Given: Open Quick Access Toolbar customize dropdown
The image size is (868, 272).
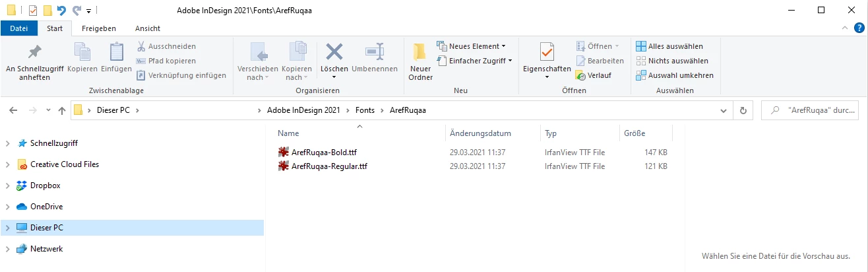Looking at the screenshot, I should pos(89,11).
